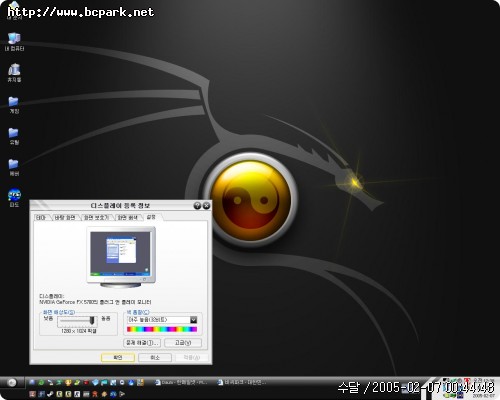
Task: Select the 설정 tab
Action: pyautogui.click(x=152, y=217)
